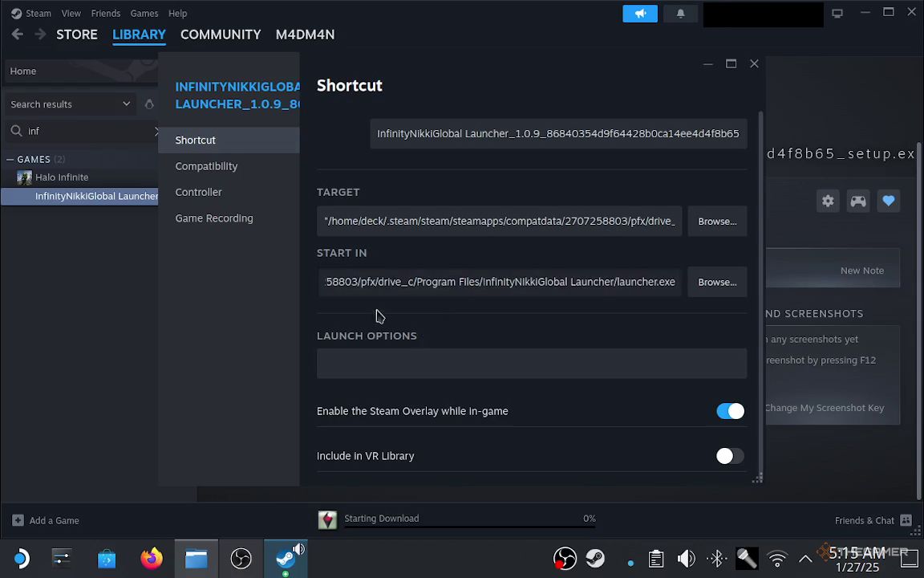The width and height of the screenshot is (924, 578).
Task: Show hidden system tray icons arrow
Action: [805, 558]
